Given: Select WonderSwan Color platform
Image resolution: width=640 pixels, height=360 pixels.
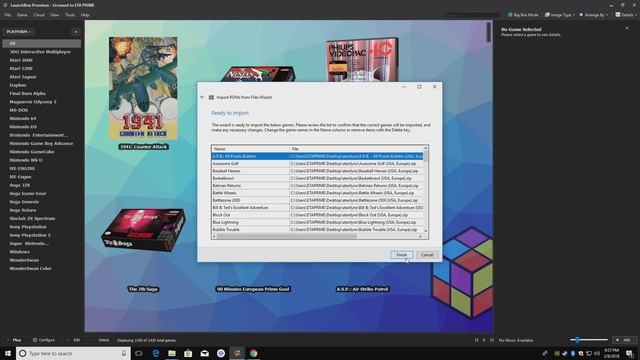Looking at the screenshot, I should [30, 269].
